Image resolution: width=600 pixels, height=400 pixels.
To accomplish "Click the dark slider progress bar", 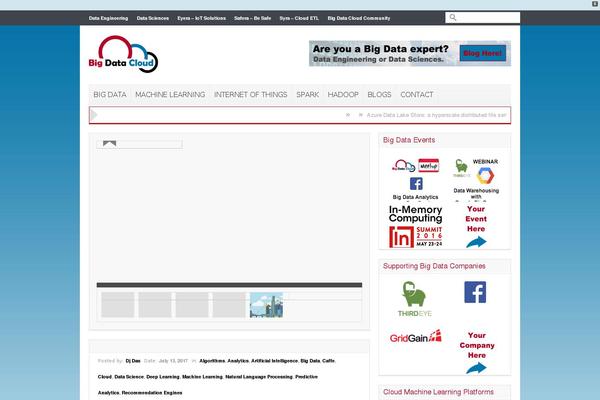I will pos(229,285).
